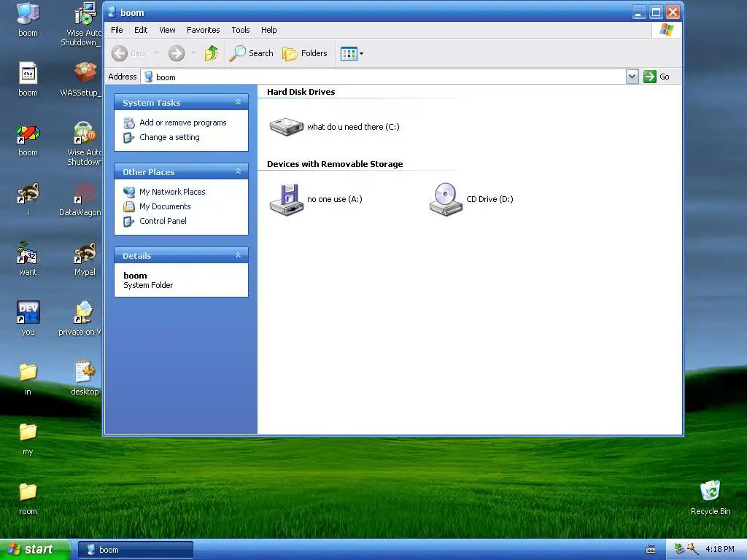This screenshot has height=560, width=747.
Task: Expand the Address bar dropdown
Action: tap(632, 77)
